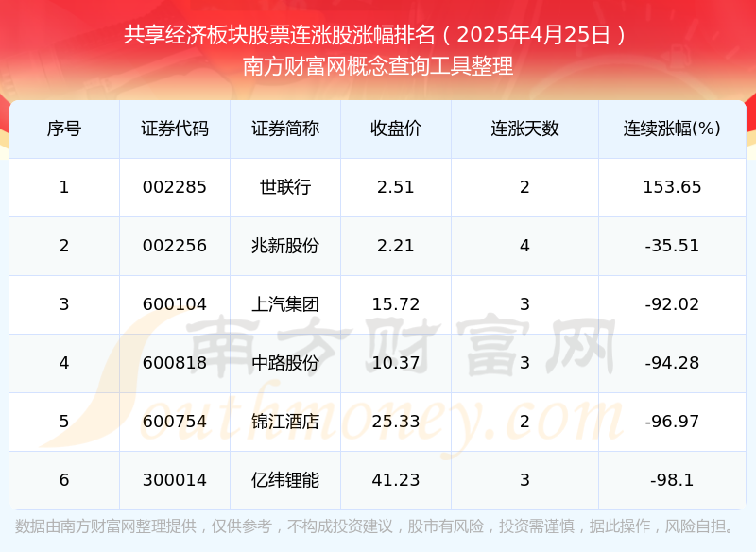This screenshot has height=552, width=756.
Task: Click the 证券简称 column header
Action: click(x=285, y=129)
